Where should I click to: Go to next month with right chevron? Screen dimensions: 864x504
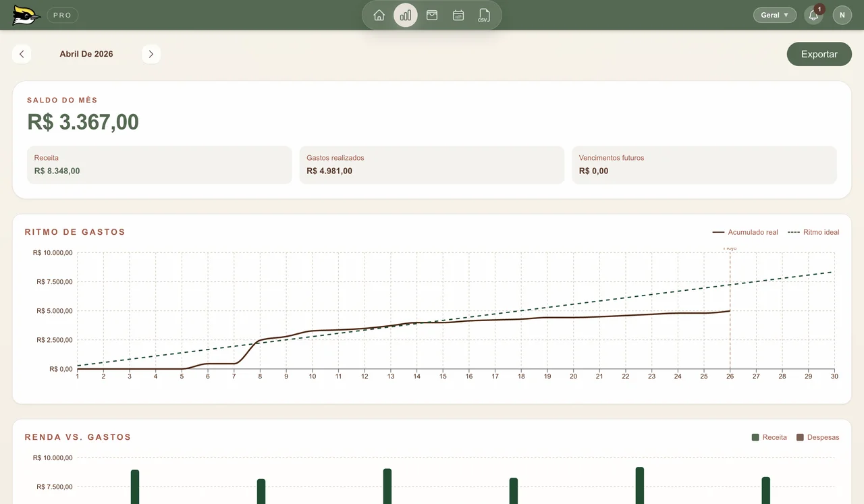click(x=151, y=54)
